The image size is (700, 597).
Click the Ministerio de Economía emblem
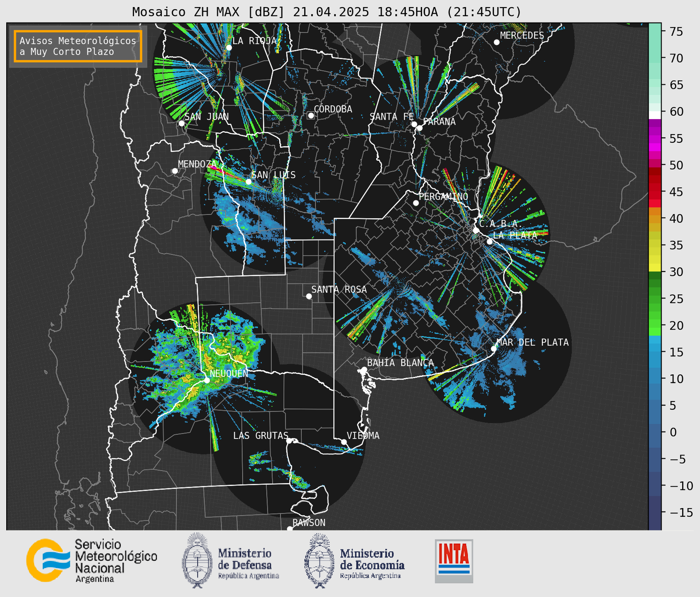(319, 560)
